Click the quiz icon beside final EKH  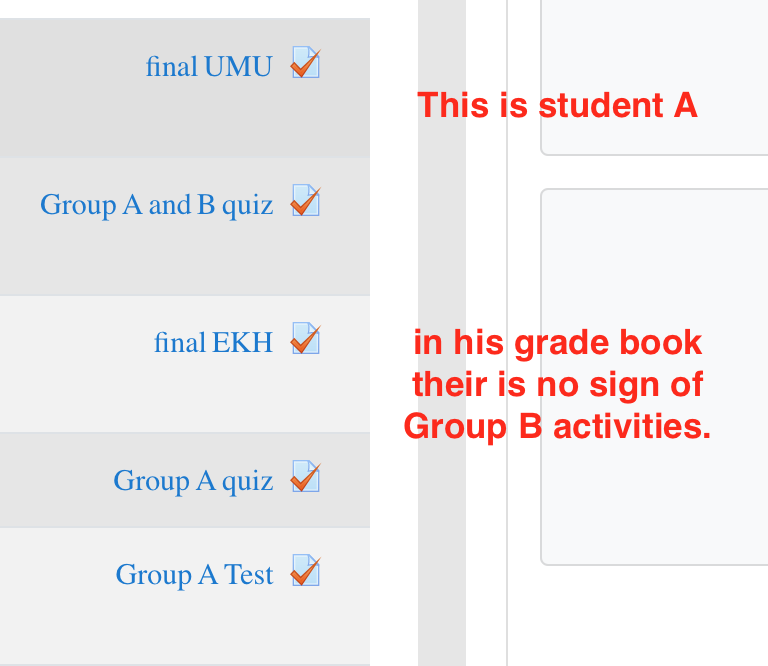(x=305, y=340)
